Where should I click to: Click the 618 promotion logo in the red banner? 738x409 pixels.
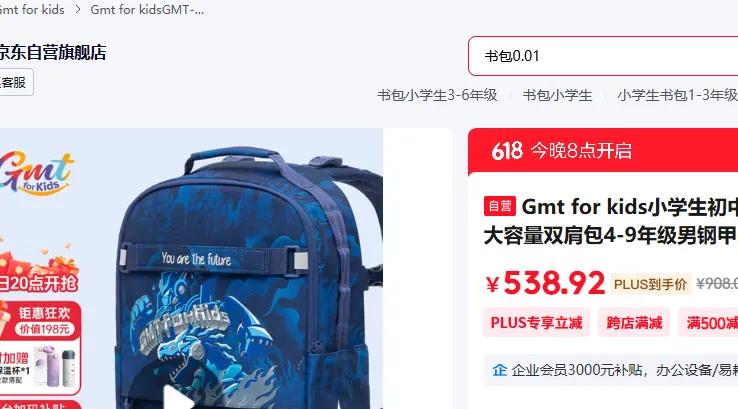(507, 151)
